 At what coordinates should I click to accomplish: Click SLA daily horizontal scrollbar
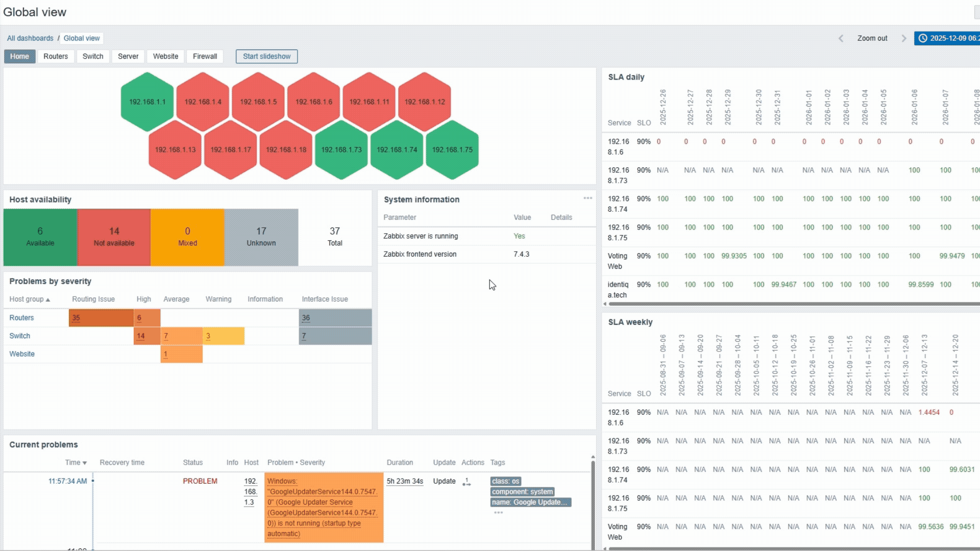[x=791, y=304]
